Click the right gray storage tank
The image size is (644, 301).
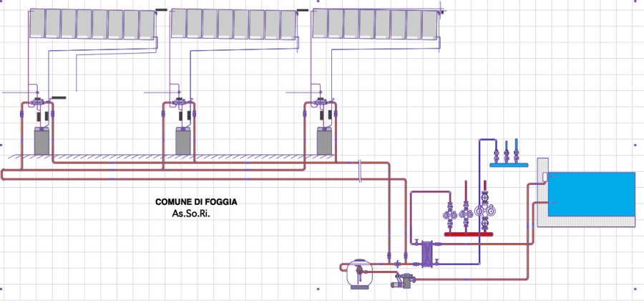[x=324, y=141]
